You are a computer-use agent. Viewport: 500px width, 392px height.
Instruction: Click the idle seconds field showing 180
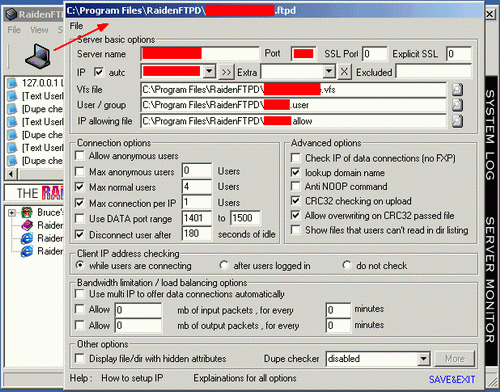click(197, 234)
